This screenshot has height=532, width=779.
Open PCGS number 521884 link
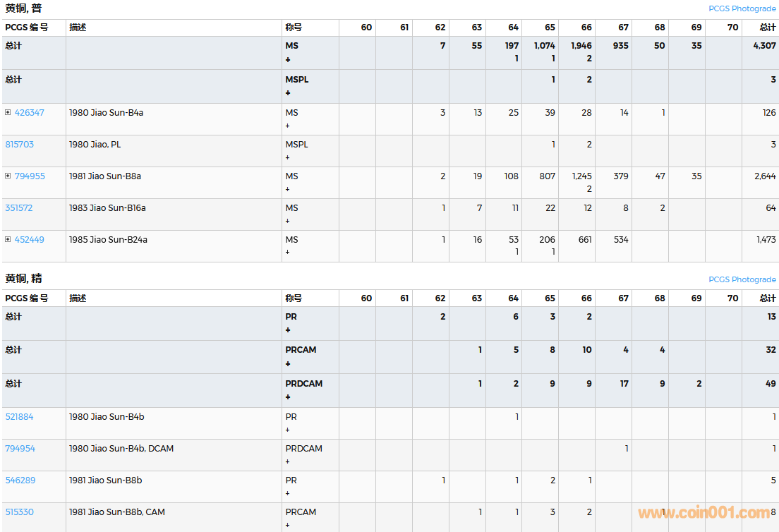tap(19, 417)
